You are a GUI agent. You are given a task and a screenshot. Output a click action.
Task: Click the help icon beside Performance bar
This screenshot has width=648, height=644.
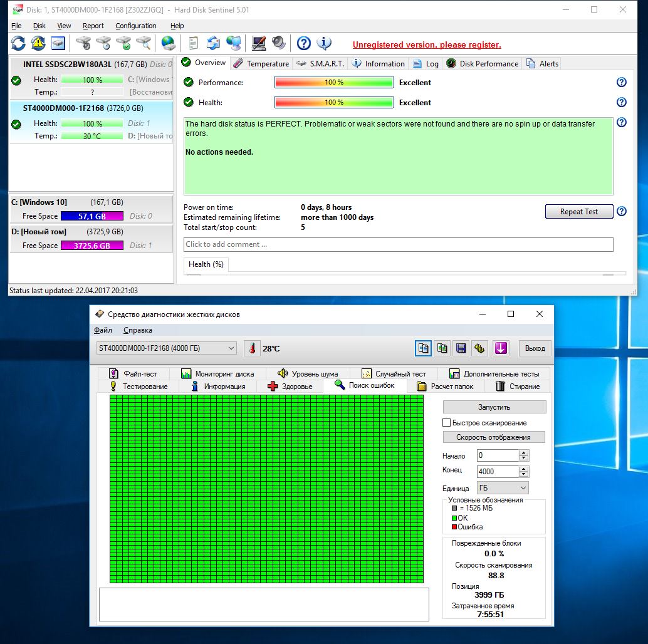pos(621,82)
